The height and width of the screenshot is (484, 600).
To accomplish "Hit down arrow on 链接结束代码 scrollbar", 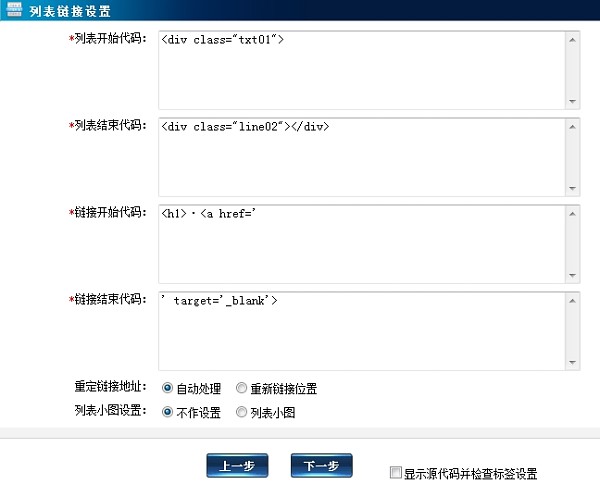I will click(x=572, y=361).
